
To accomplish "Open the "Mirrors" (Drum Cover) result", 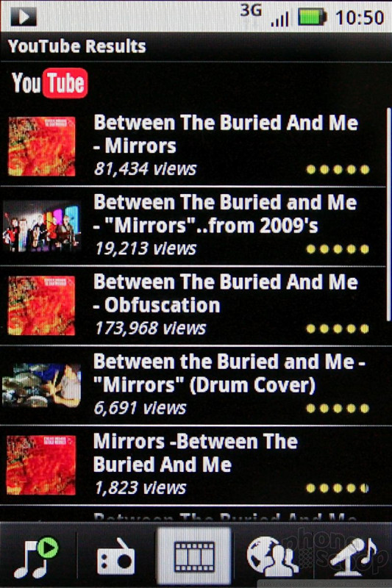I will click(x=193, y=385).
